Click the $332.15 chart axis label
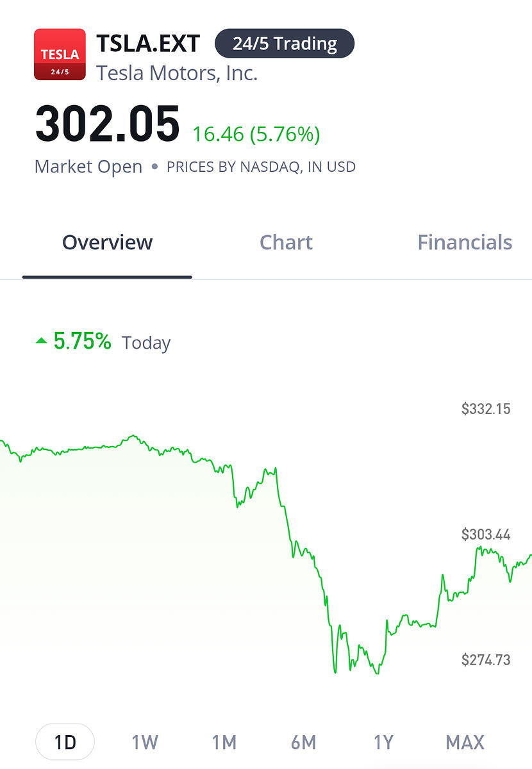 tap(486, 409)
